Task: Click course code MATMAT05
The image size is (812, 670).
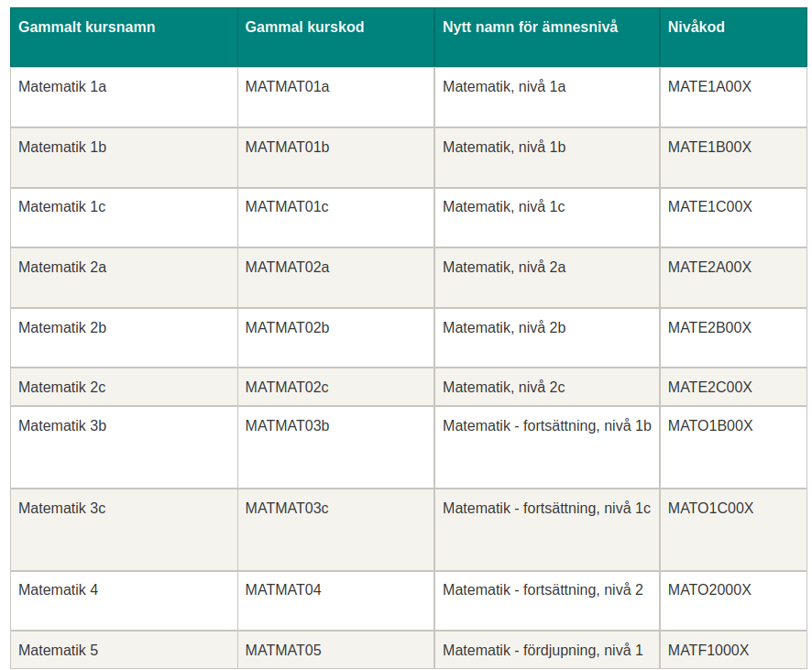Action: [x=283, y=651]
